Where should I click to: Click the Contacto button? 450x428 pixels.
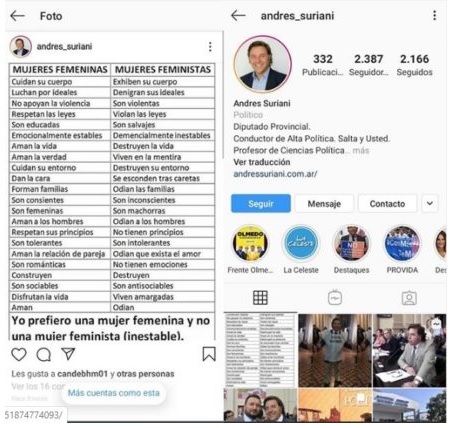click(387, 203)
